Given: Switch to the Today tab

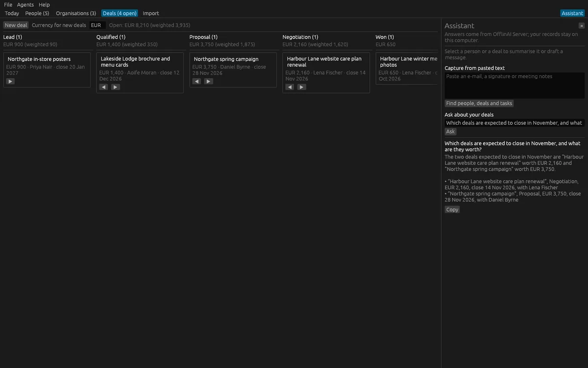Looking at the screenshot, I should tap(12, 13).
